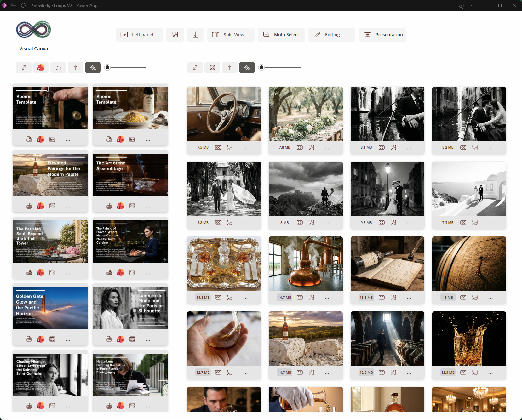Adjust the slides panel zoom slider
The width and height of the screenshot is (522, 420).
pyautogui.click(x=126, y=67)
